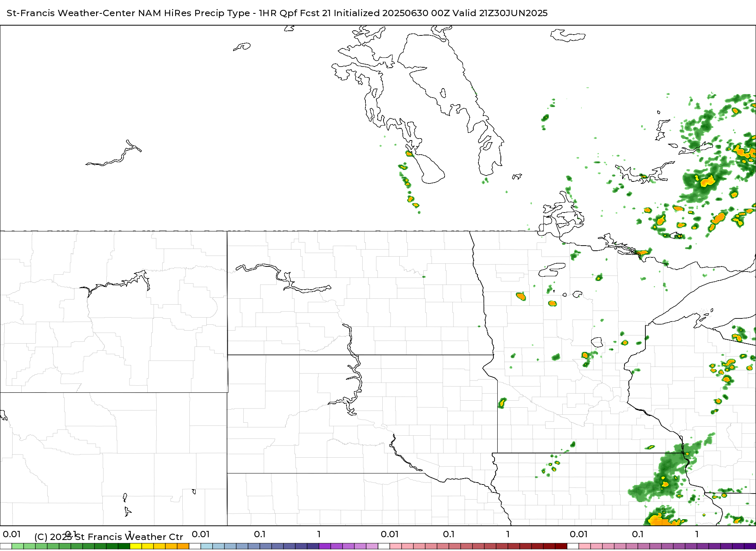This screenshot has height=551, width=756.
Task: Click the 0.1 label above the red scale
Action: click(x=449, y=534)
